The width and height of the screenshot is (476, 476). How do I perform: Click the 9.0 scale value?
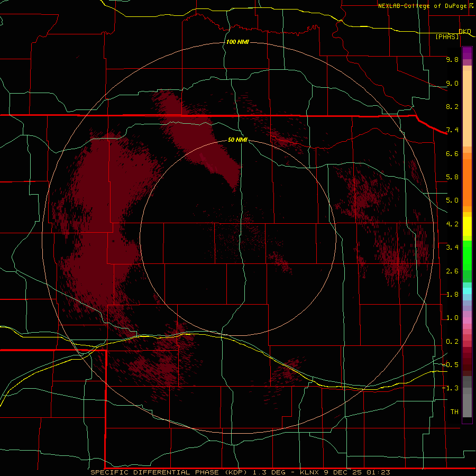click(452, 83)
